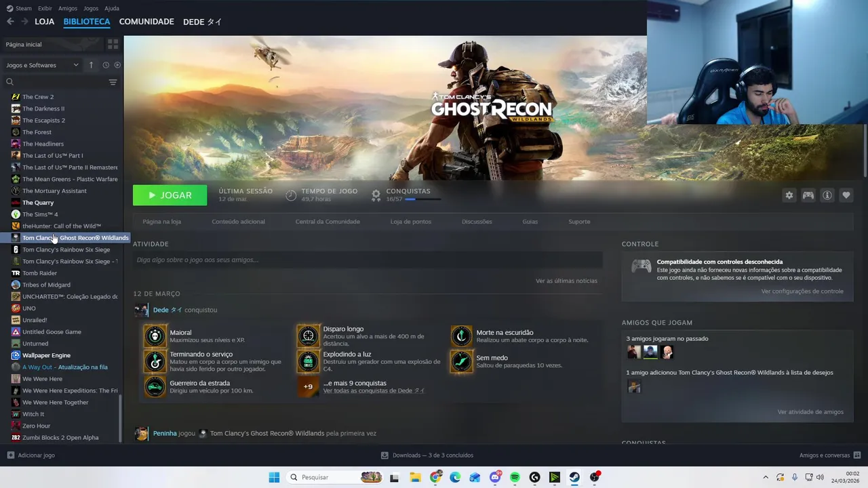Image resolution: width=868 pixels, height=488 pixels.
Task: Open Página na loja tab
Action: (161, 222)
